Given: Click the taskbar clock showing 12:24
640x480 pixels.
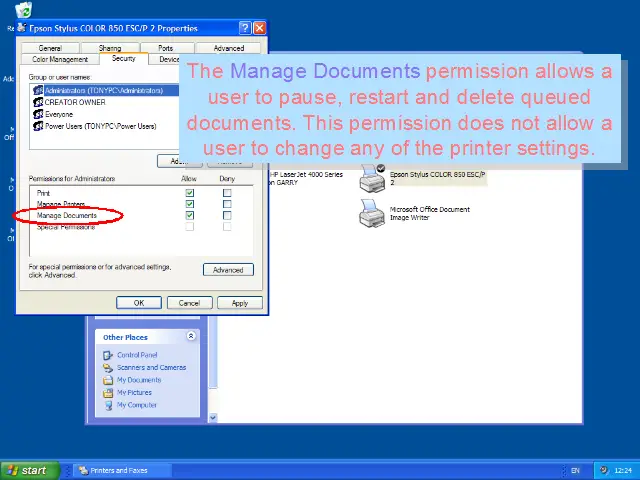Looking at the screenshot, I should click(x=623, y=471).
